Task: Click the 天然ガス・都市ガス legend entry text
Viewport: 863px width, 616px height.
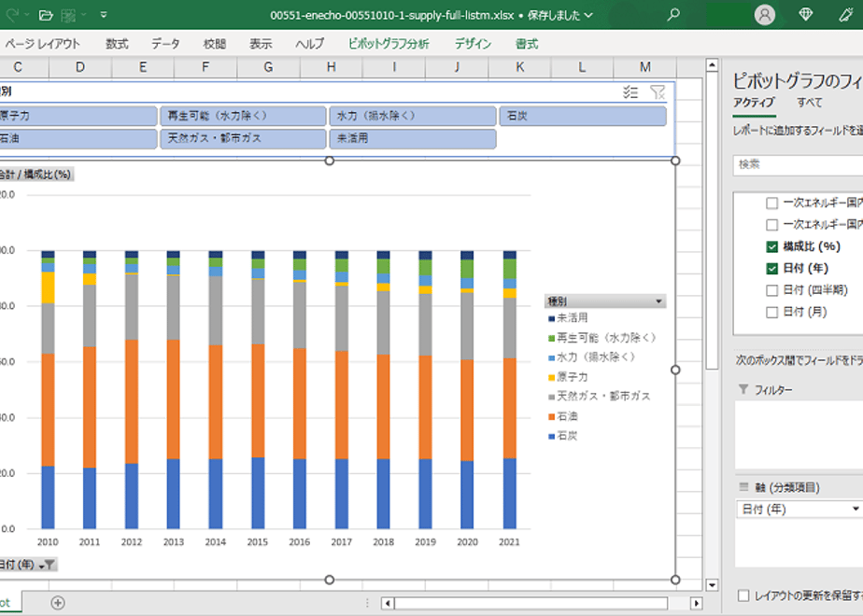Action: [603, 397]
